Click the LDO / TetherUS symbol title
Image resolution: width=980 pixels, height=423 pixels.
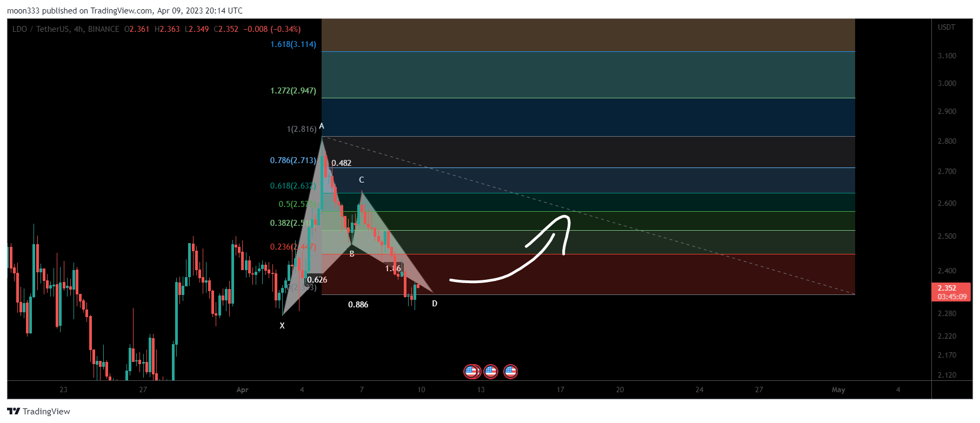click(42, 29)
